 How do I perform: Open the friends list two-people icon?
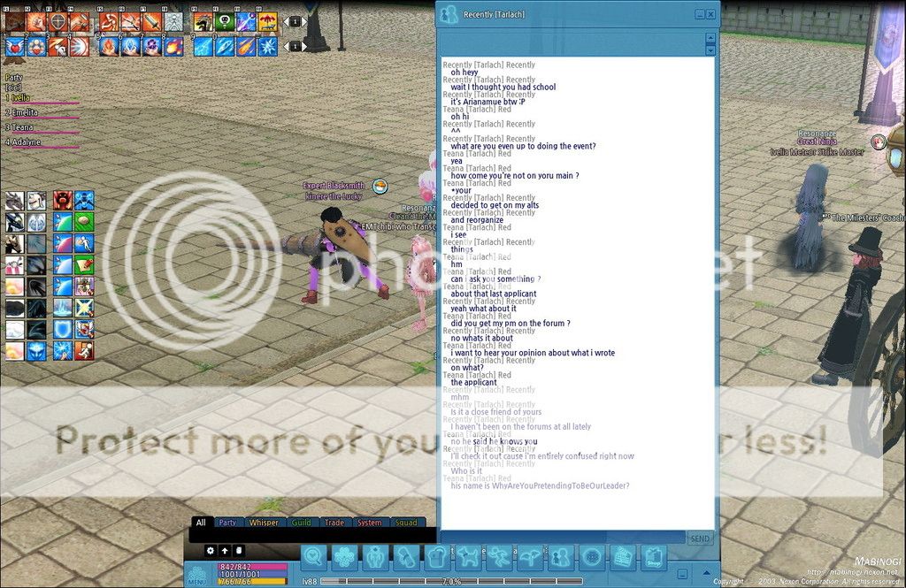pyautogui.click(x=560, y=557)
